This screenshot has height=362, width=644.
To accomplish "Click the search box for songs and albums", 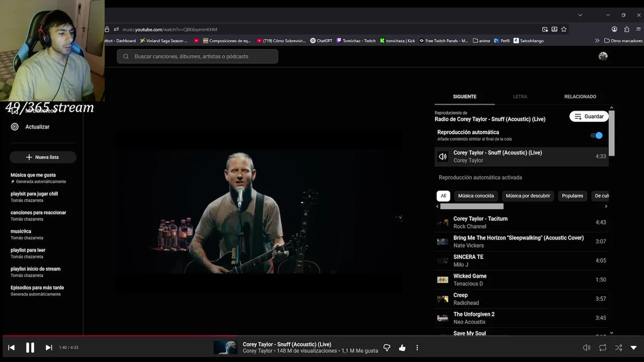I will pos(197,56).
